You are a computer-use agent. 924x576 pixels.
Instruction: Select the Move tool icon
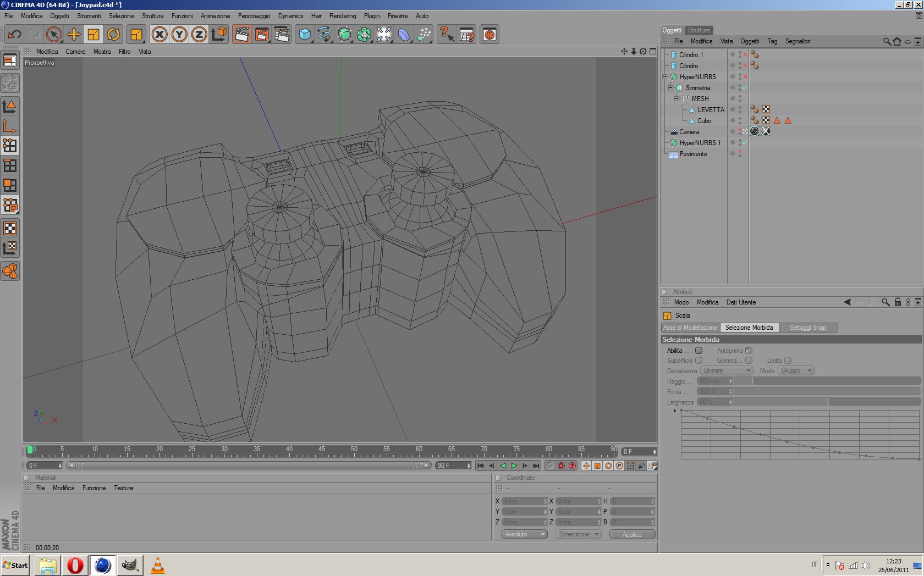pyautogui.click(x=74, y=35)
